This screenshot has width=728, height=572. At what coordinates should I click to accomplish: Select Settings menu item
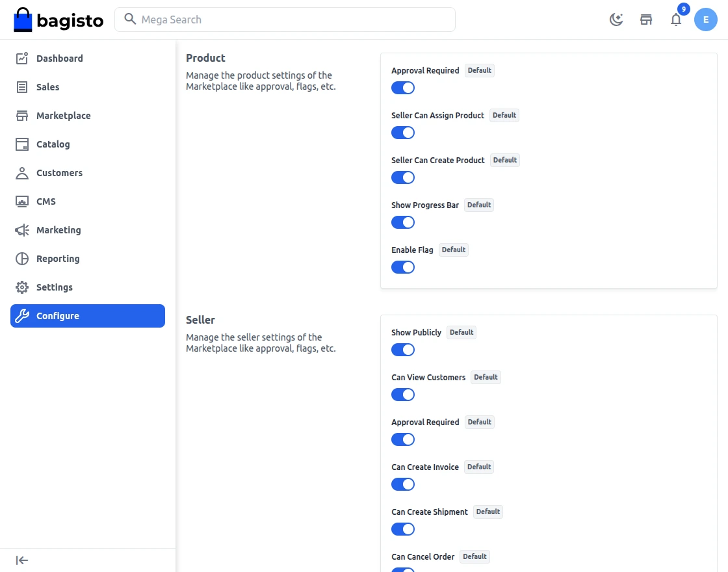click(x=54, y=287)
